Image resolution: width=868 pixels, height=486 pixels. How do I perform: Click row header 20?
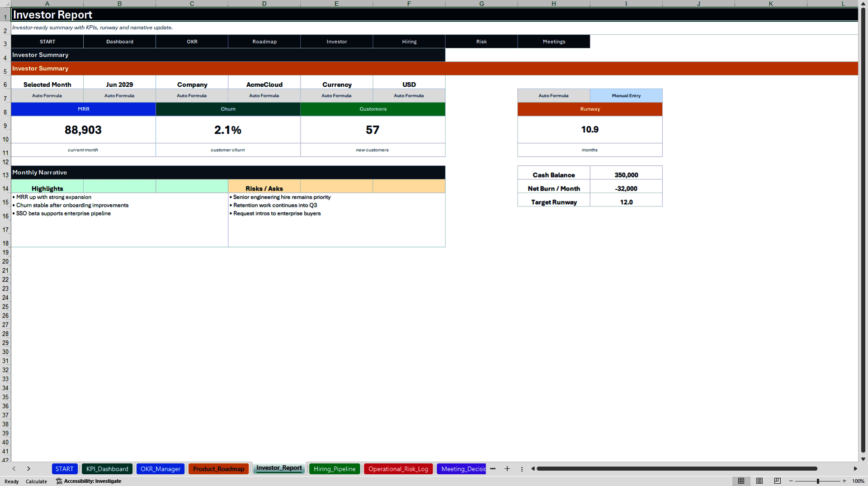(5, 262)
